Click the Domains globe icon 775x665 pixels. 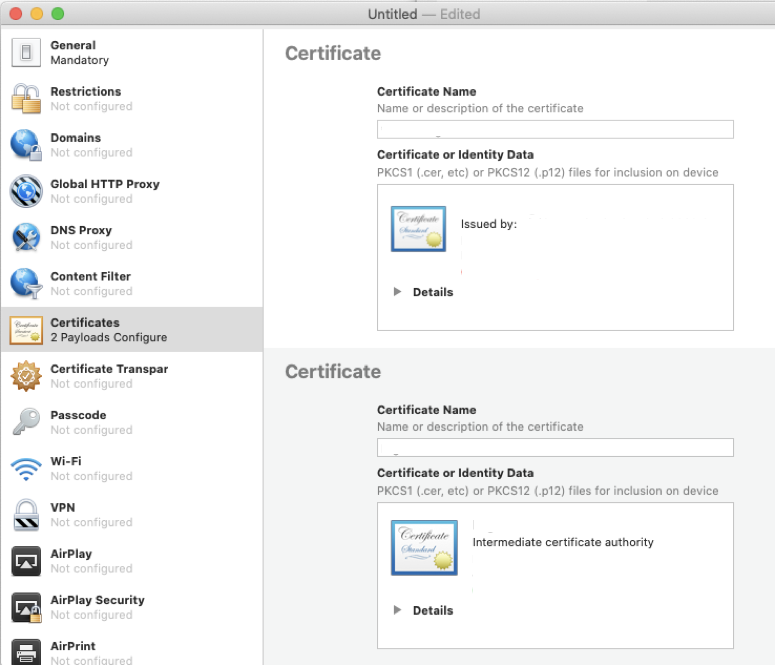pyautogui.click(x=26, y=145)
